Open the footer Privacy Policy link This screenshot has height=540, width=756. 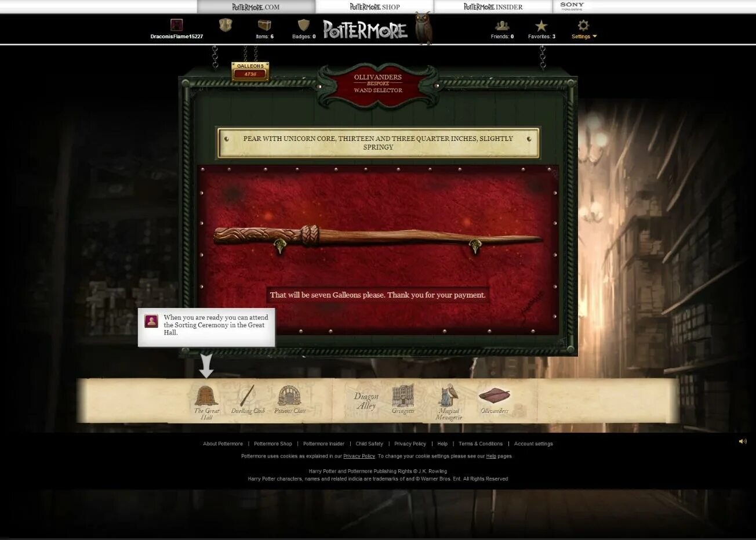410,444
